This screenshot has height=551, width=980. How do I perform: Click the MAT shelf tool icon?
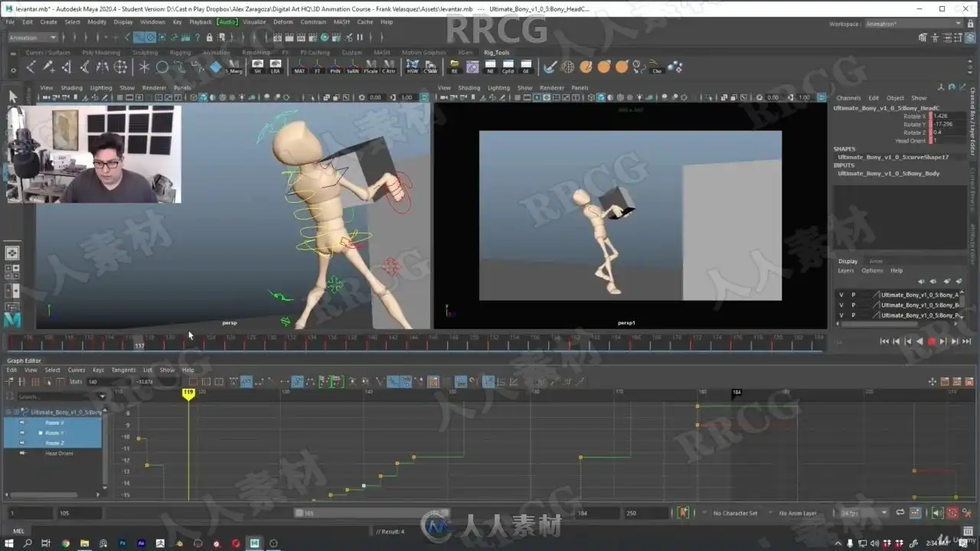pos(299,67)
